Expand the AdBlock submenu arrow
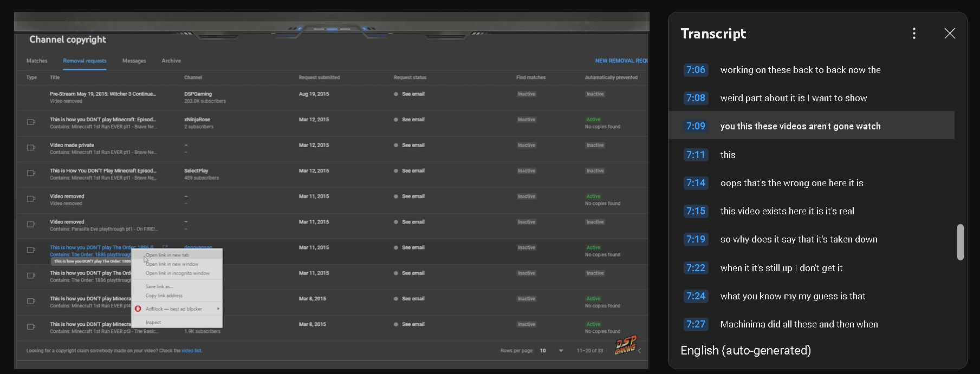 click(x=218, y=309)
